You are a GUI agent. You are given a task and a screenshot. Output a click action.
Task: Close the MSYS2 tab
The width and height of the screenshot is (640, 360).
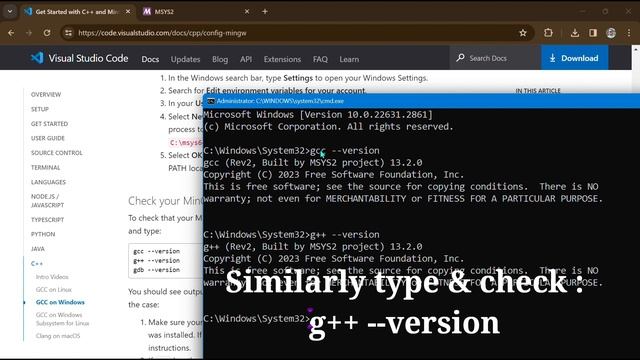click(x=247, y=11)
